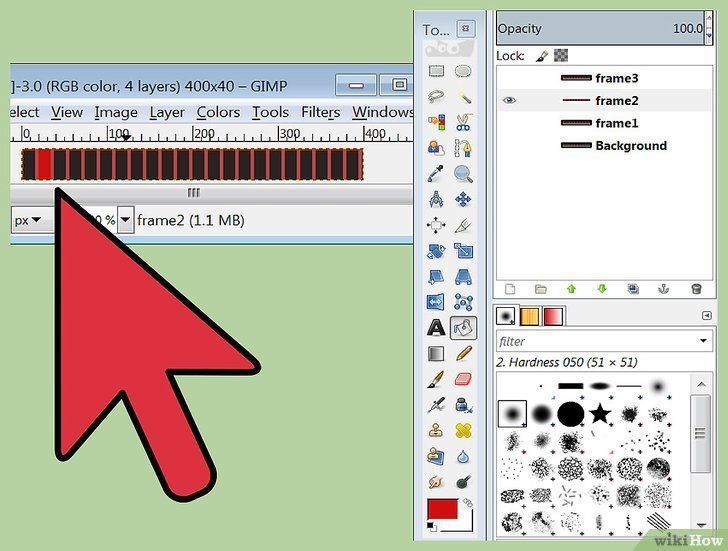This screenshot has width=728, height=551.
Task: Adjust the layer Opacity slider
Action: tap(600, 28)
